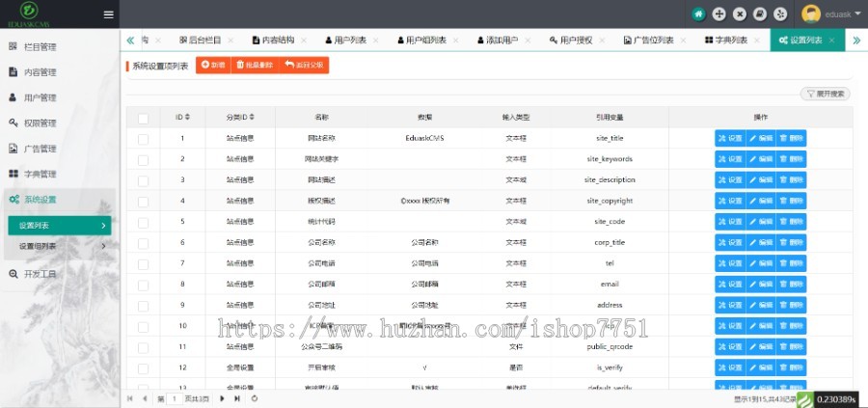Check the box for row ID 2
This screenshot has width=868, height=408.
[x=143, y=160]
